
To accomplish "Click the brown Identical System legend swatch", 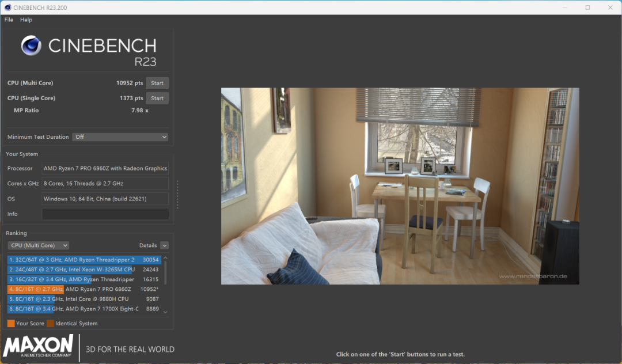I will coord(51,324).
